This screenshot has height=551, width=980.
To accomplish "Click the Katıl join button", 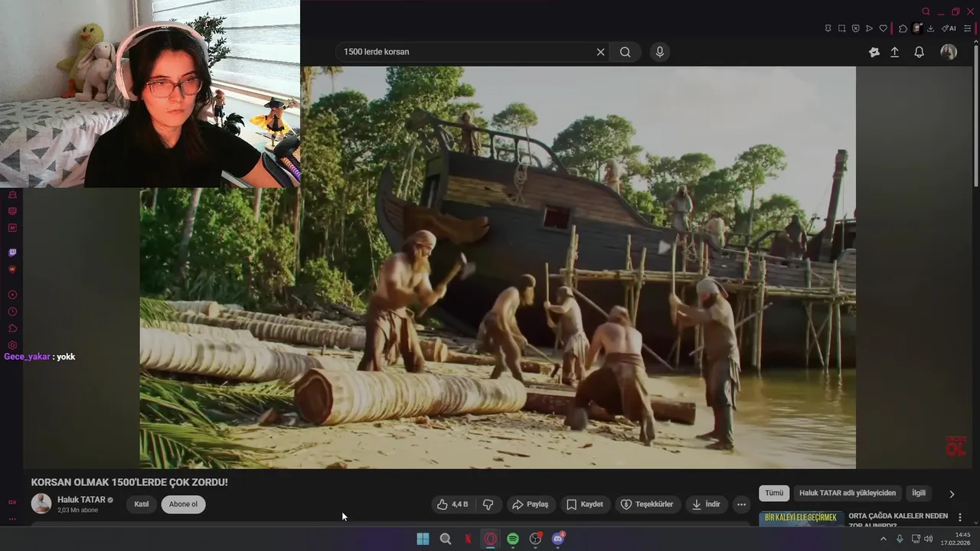I will tap(142, 504).
